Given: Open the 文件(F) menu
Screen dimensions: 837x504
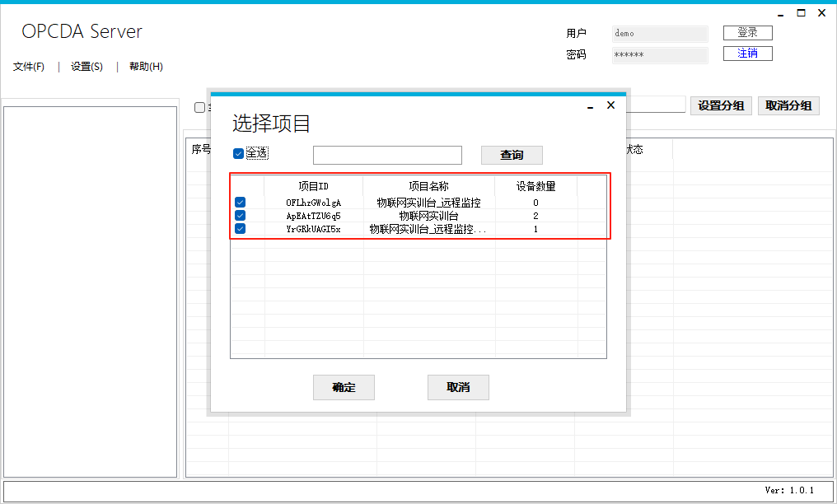Looking at the screenshot, I should (x=29, y=67).
